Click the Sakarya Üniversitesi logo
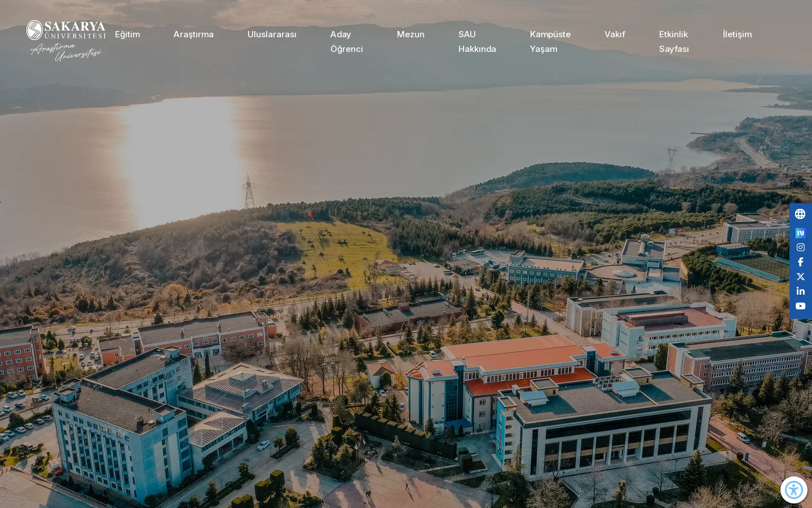Screen dimensions: 812x508 click(x=66, y=41)
